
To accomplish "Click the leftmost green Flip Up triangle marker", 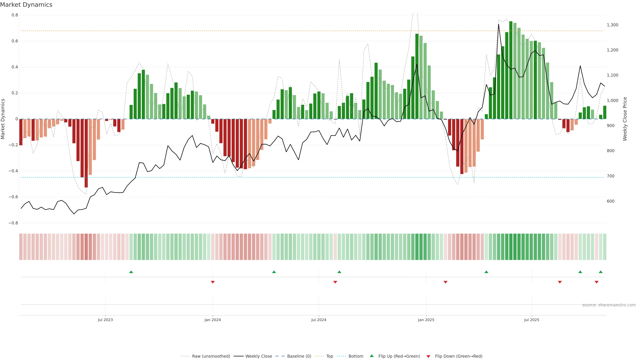I will pos(131,272).
